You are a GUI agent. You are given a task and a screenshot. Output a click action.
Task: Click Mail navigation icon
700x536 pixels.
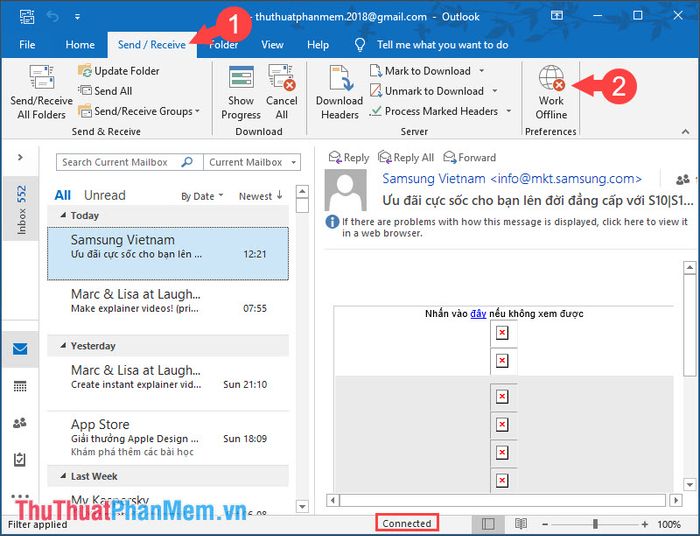click(x=20, y=349)
